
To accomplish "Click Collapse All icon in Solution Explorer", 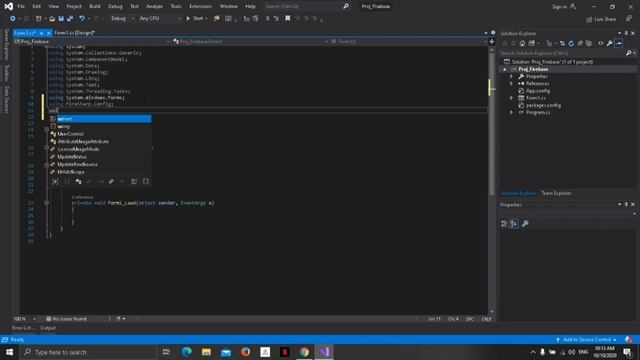I will [580, 43].
